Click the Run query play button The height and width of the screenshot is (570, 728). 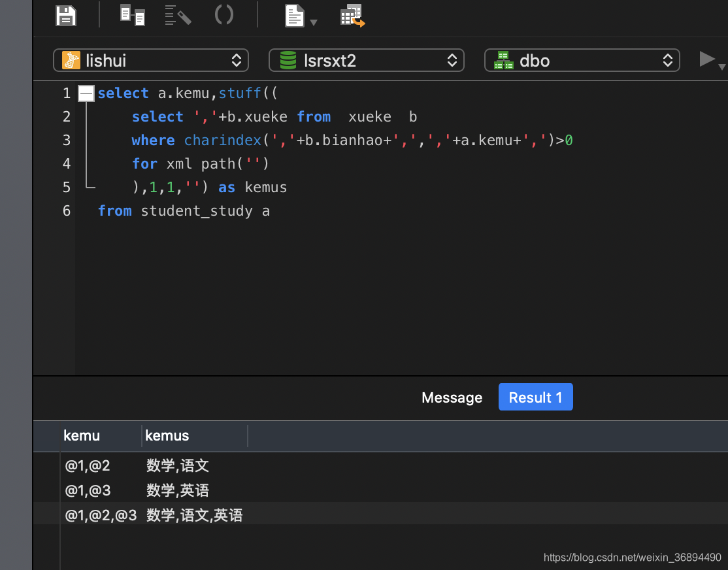point(706,59)
